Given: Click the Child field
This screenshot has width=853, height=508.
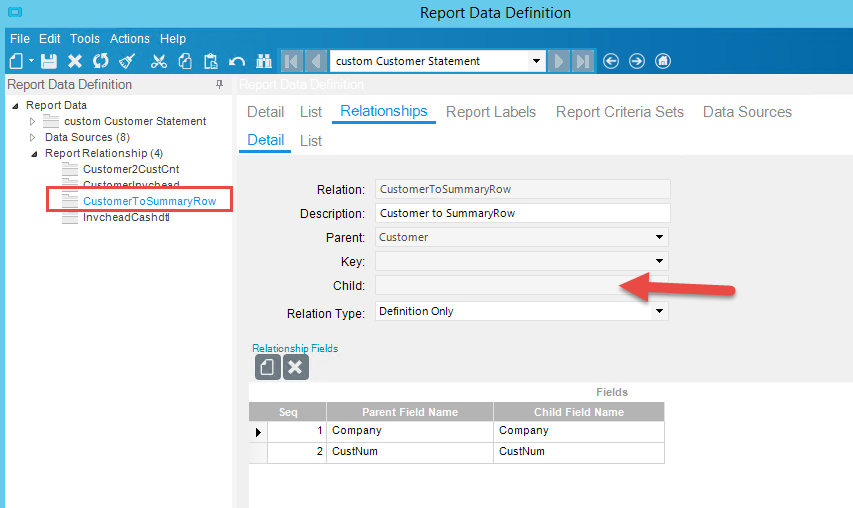Looking at the screenshot, I should coord(522,285).
